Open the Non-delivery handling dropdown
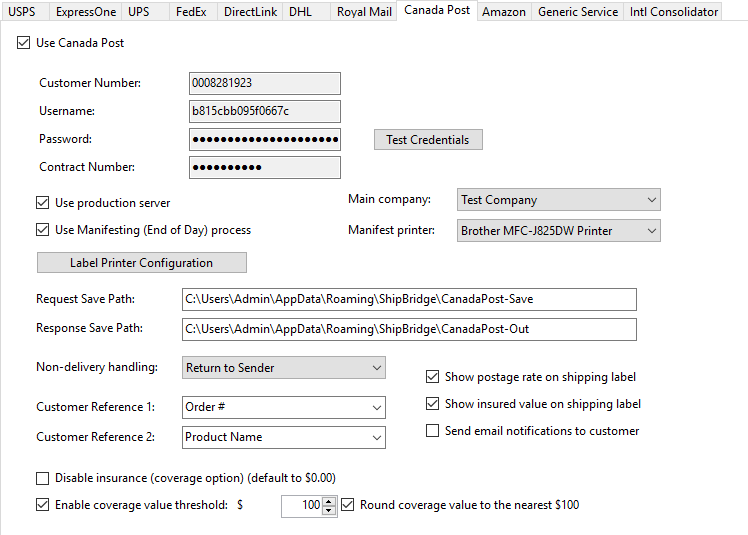748x535 pixels. 284,368
